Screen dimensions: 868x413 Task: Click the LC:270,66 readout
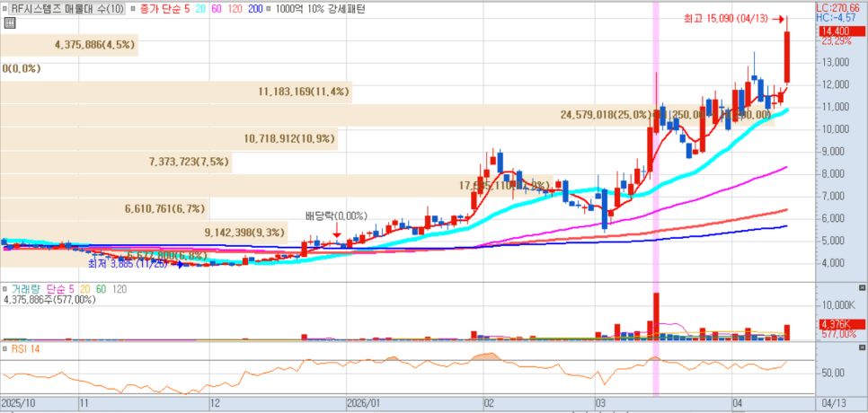pos(838,9)
